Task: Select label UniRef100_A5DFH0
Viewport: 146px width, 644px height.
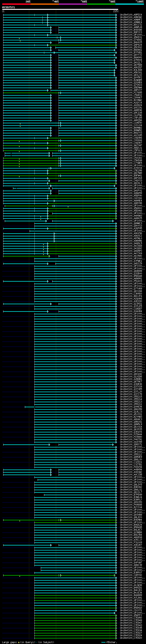Action: (x=131, y=196)
